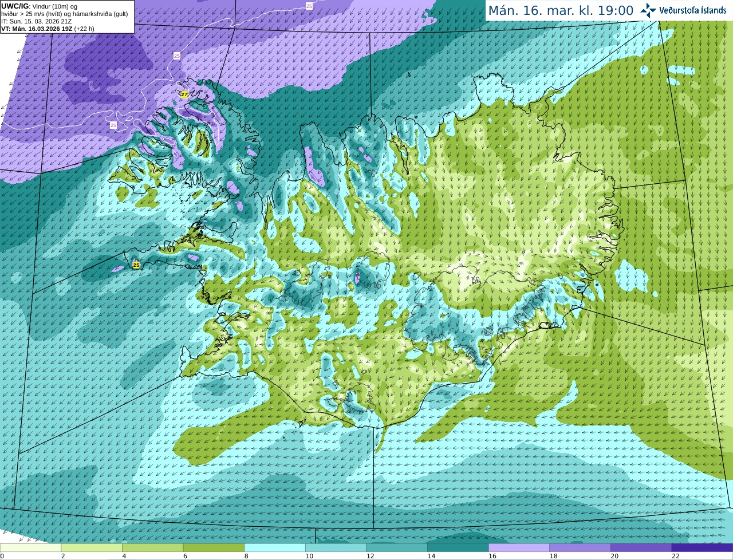Pick the 18–20 m/s purple legend swatch
Image resolution: width=733 pixels, height=560 pixels.
coord(580,547)
